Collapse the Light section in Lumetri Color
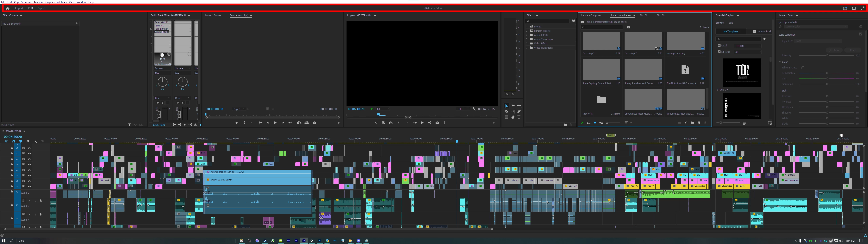The image size is (868, 244). click(780, 90)
